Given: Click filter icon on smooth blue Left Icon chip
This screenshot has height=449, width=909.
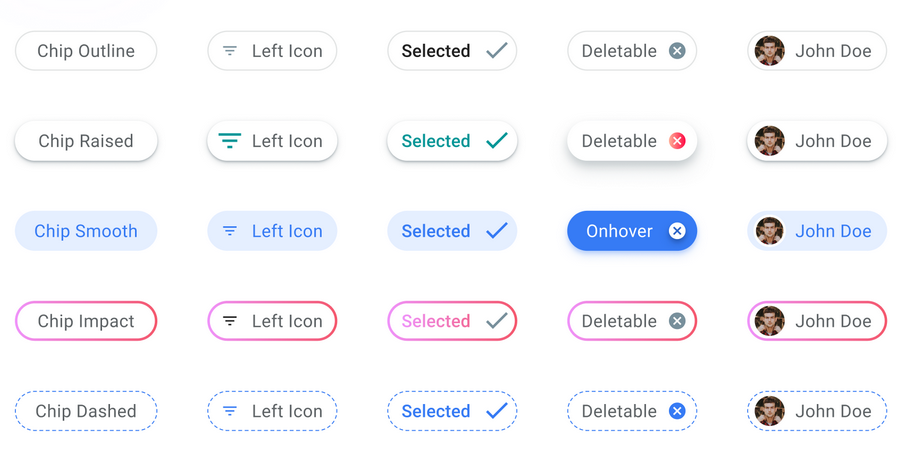Looking at the screenshot, I should (230, 231).
